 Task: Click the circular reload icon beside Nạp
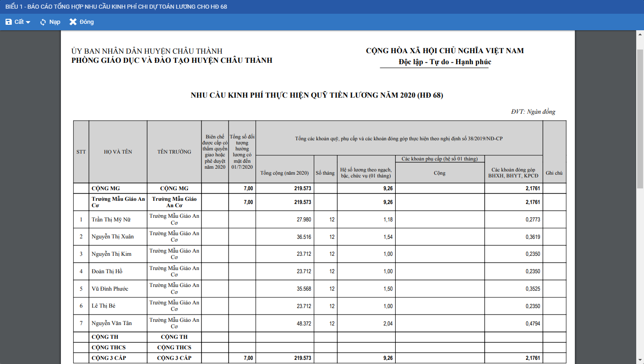[x=43, y=22]
